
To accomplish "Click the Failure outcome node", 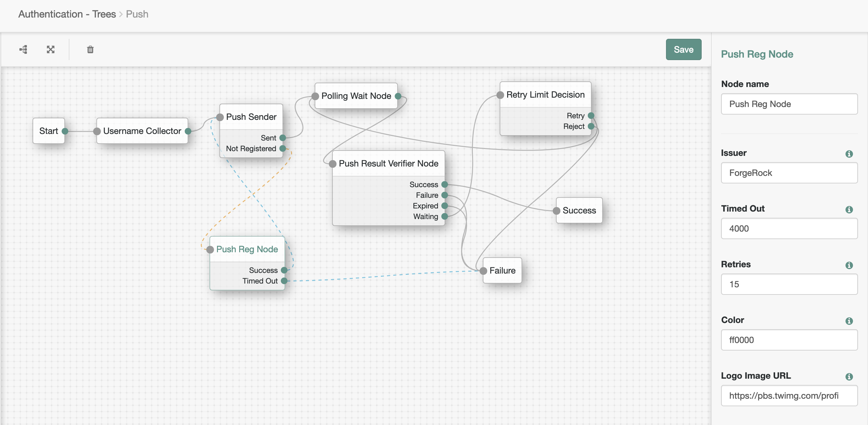I will (x=502, y=270).
